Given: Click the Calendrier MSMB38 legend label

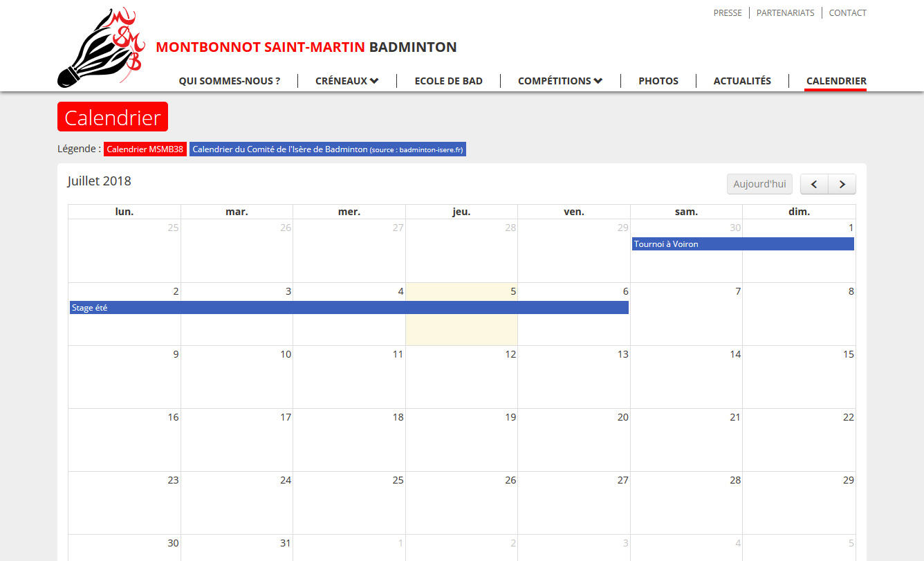Looking at the screenshot, I should pos(145,149).
